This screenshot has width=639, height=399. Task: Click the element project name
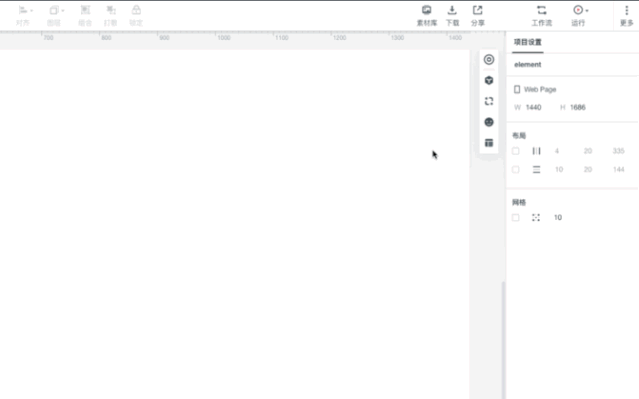[528, 64]
